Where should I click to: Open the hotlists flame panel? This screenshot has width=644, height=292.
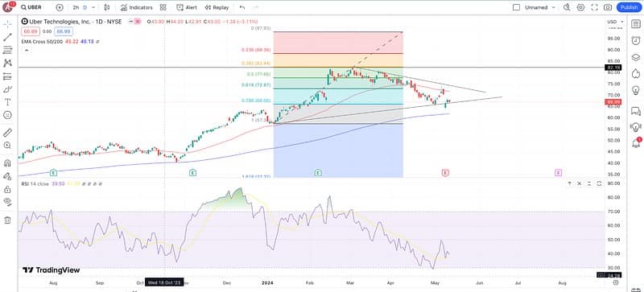click(636, 73)
